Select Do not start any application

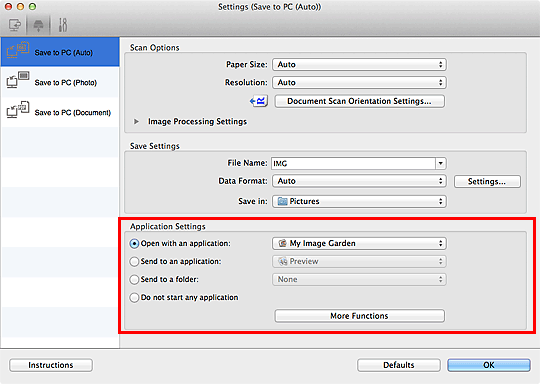click(x=134, y=298)
